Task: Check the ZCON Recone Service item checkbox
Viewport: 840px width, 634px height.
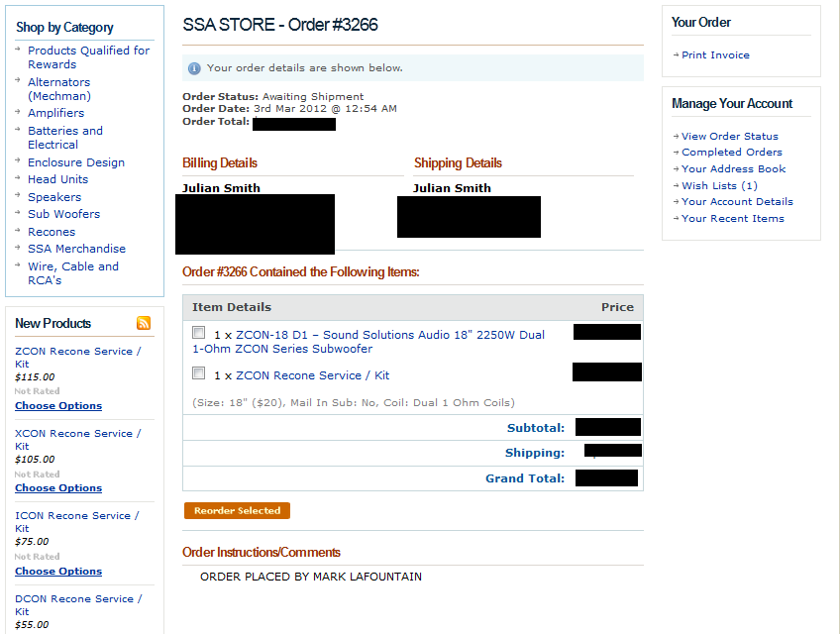Action: pos(199,374)
